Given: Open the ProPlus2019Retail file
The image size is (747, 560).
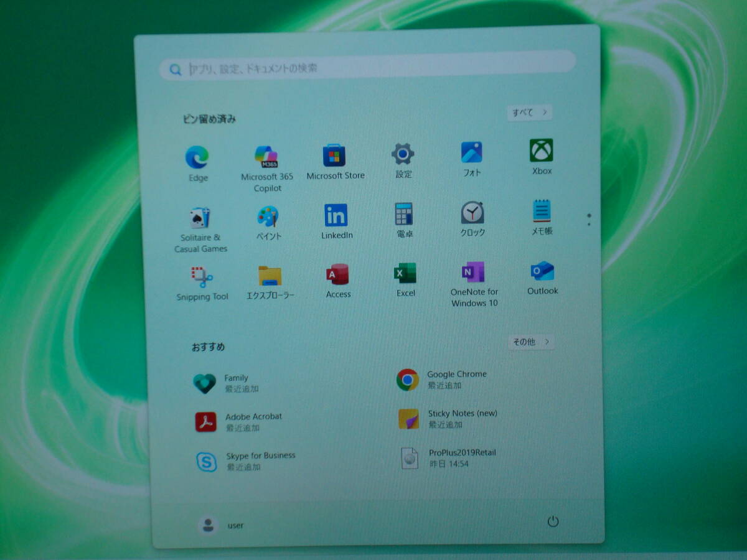Looking at the screenshot, I should [x=448, y=458].
